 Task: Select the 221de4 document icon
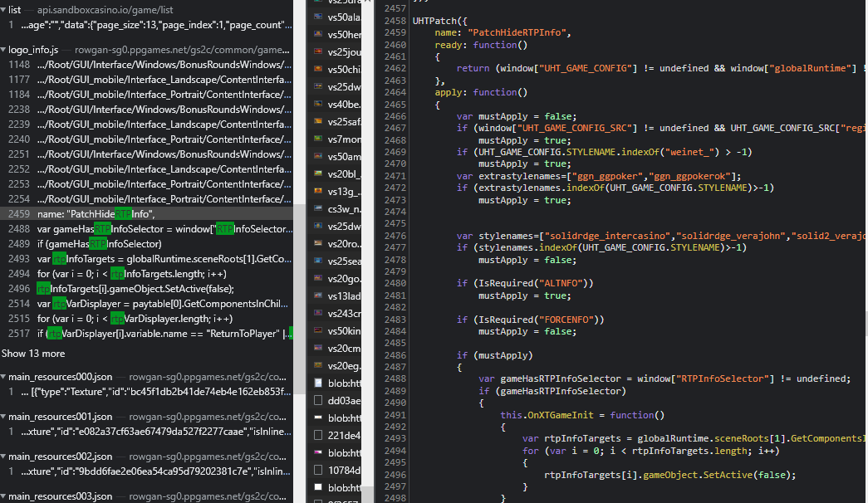319,435
